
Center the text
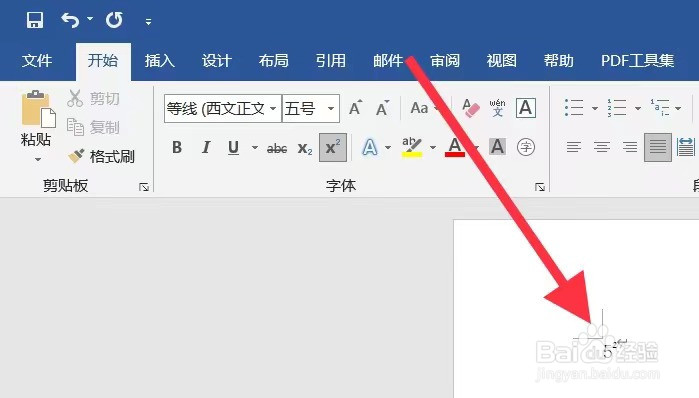point(602,147)
